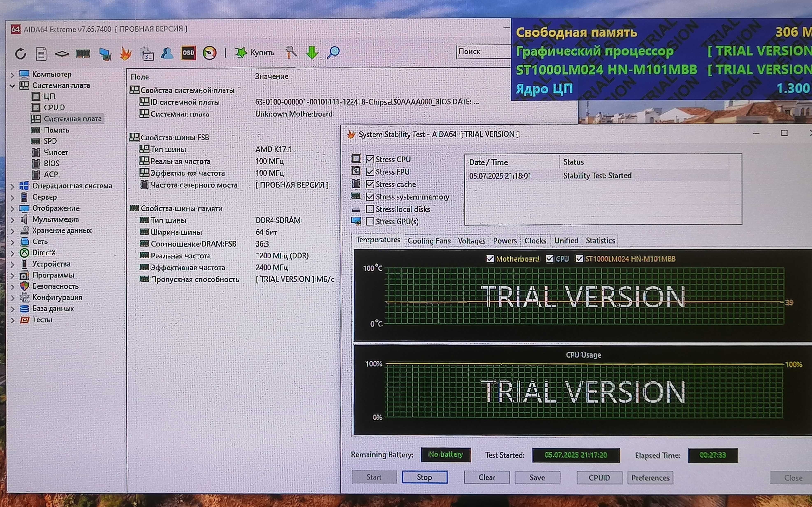Click the Clear button
The width and height of the screenshot is (812, 507).
(486, 478)
